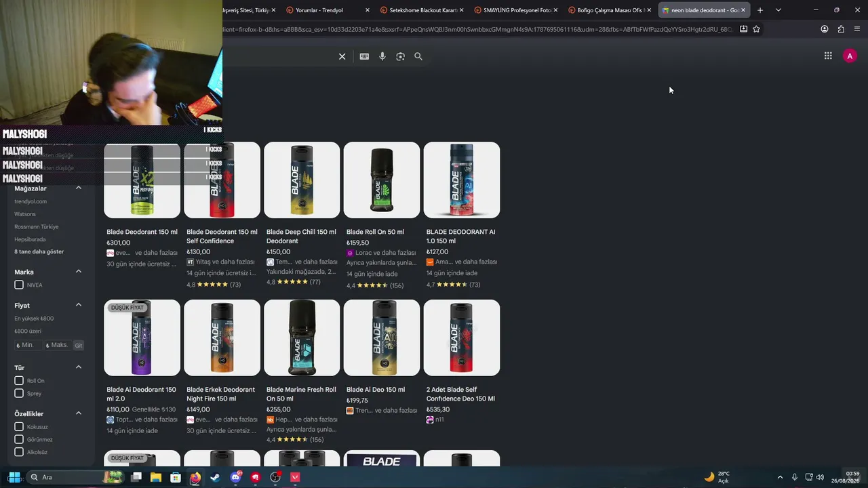Screen dimensions: 868x488
Task: Filter by trendyol.com store
Action: [31, 201]
